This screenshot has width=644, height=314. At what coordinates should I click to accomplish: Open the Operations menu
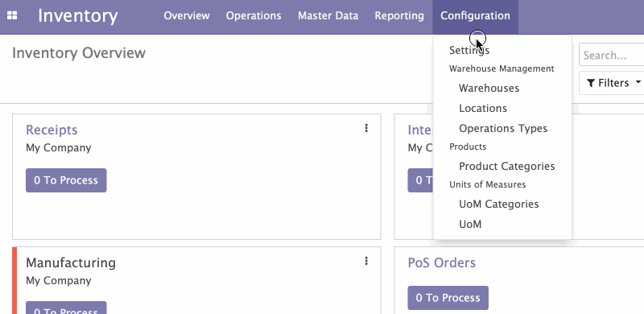(x=254, y=16)
